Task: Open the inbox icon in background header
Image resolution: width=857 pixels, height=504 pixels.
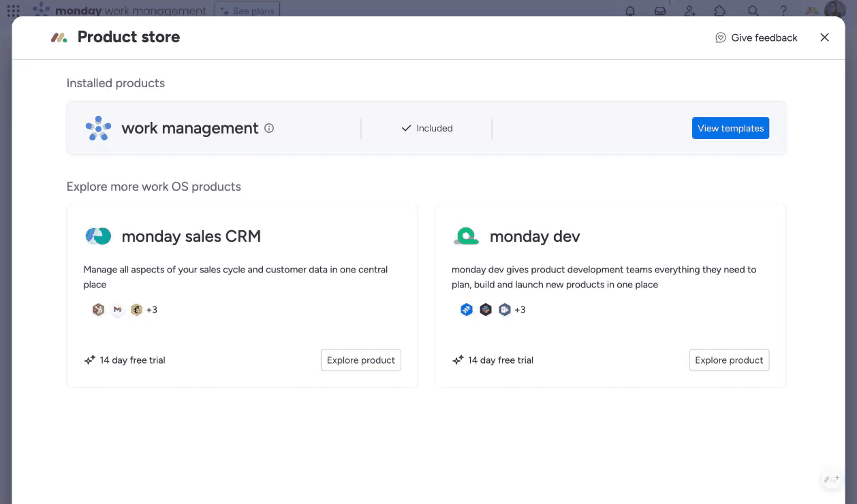Action: [x=660, y=11]
